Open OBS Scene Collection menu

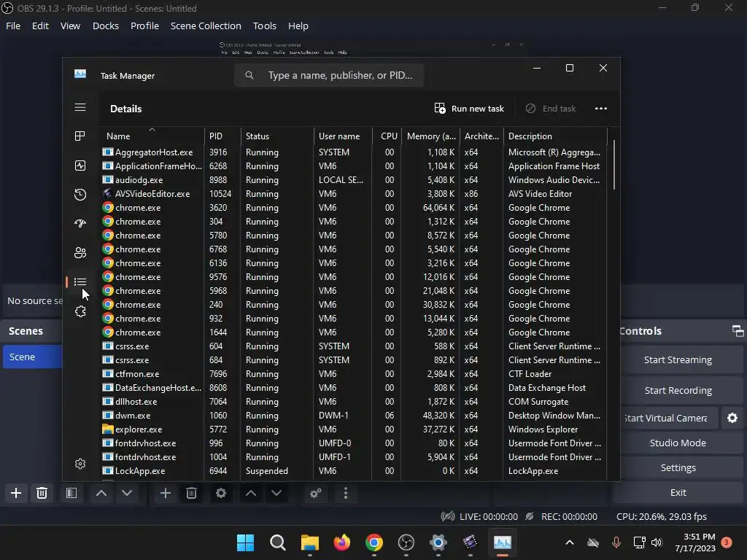pyautogui.click(x=206, y=26)
